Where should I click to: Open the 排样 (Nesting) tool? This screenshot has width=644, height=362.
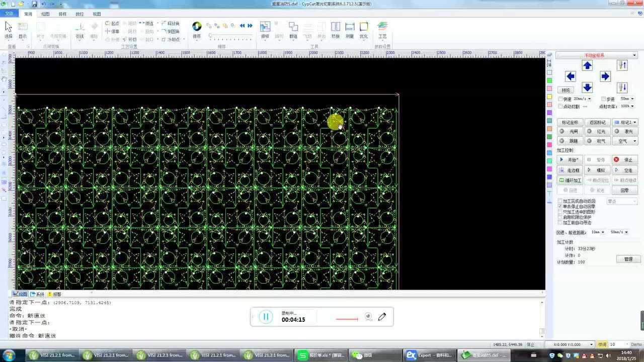[x=265, y=30]
